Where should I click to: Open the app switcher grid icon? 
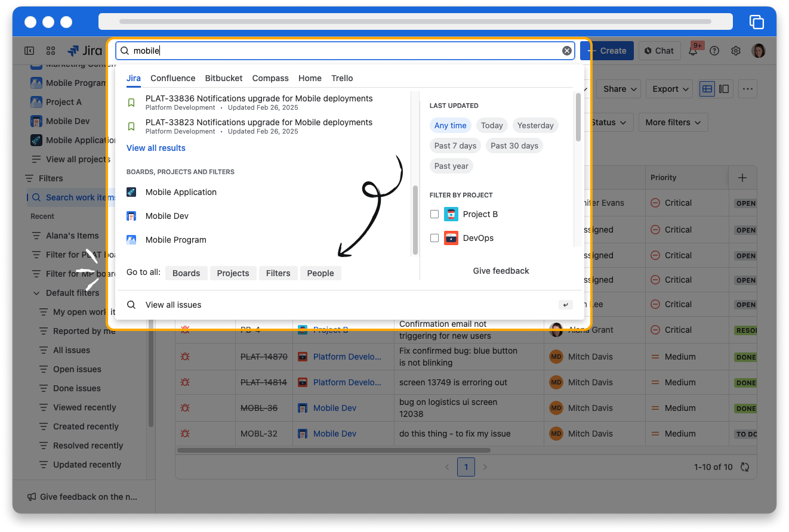click(51, 51)
